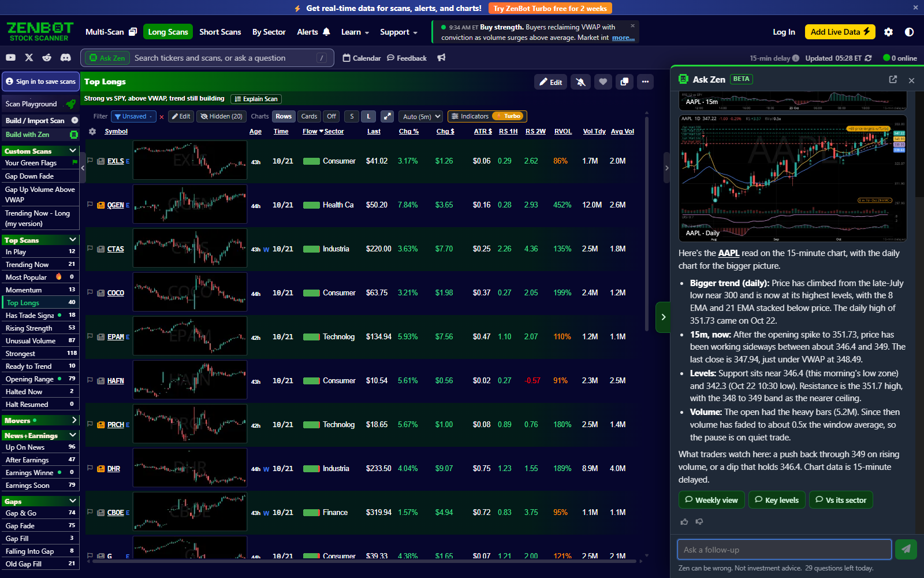This screenshot has height=578, width=924.
Task: Click Explain Scan button
Action: click(x=256, y=99)
